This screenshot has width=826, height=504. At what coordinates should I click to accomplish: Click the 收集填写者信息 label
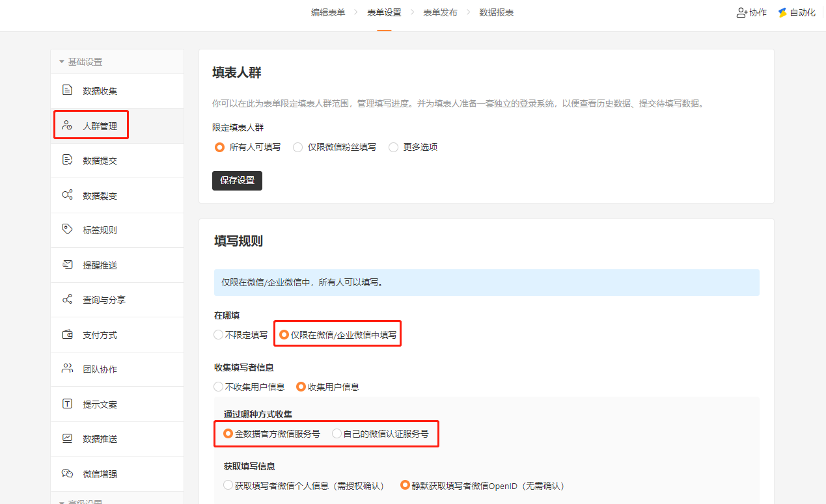(244, 367)
